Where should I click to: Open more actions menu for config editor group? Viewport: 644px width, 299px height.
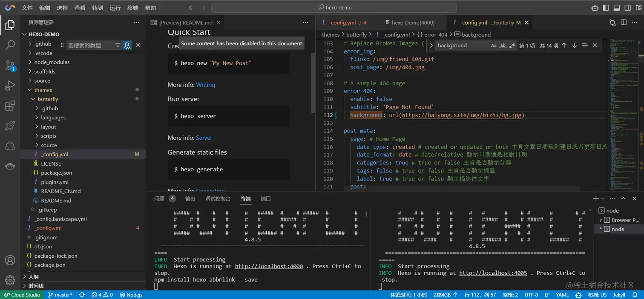coord(635,23)
